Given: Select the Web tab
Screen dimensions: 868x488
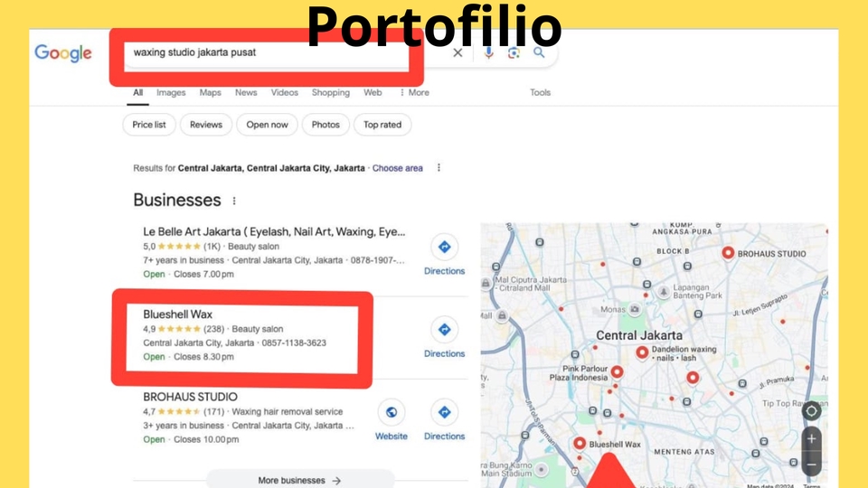Looking at the screenshot, I should (373, 92).
